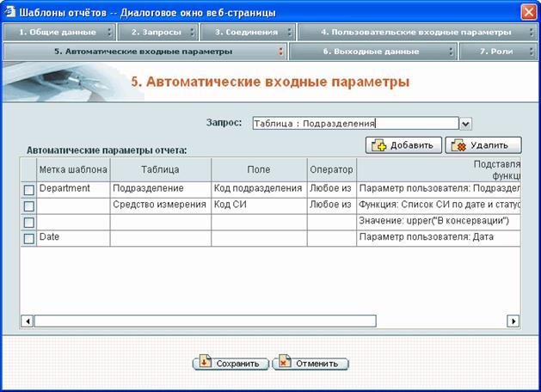Click dotted grip on Запросы tab
Screen dimensions: 541x392
[x=193, y=32]
